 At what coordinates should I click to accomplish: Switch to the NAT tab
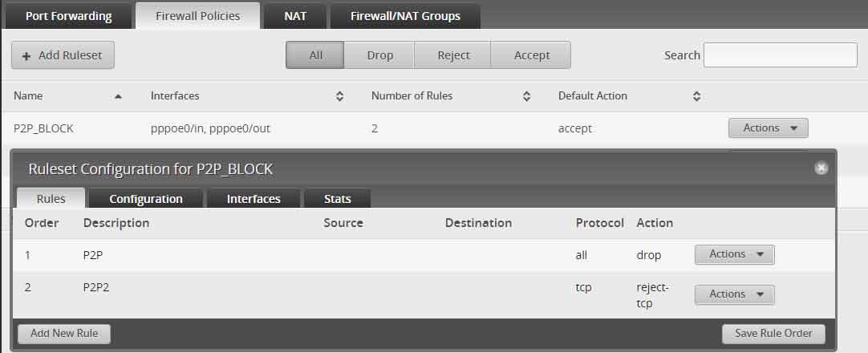pos(295,16)
